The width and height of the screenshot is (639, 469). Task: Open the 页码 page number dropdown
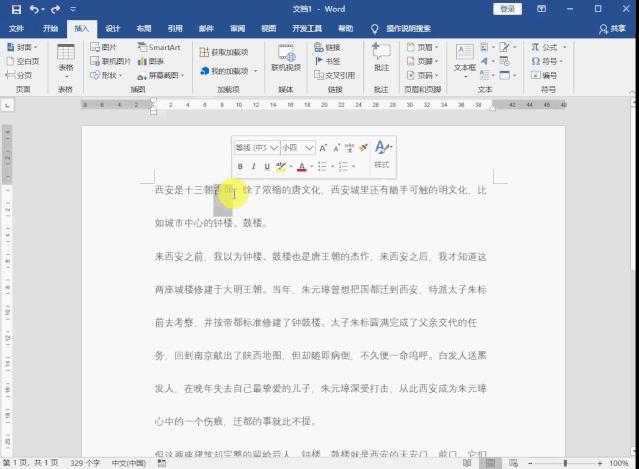422,75
